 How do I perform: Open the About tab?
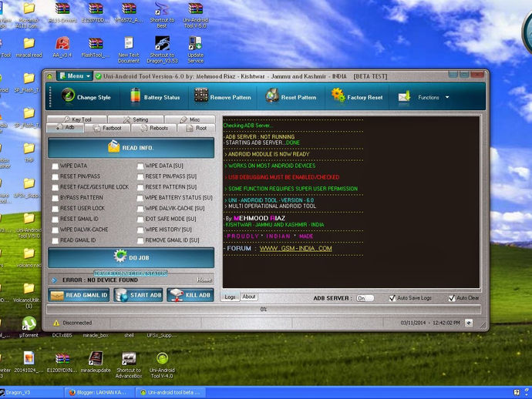point(249,297)
